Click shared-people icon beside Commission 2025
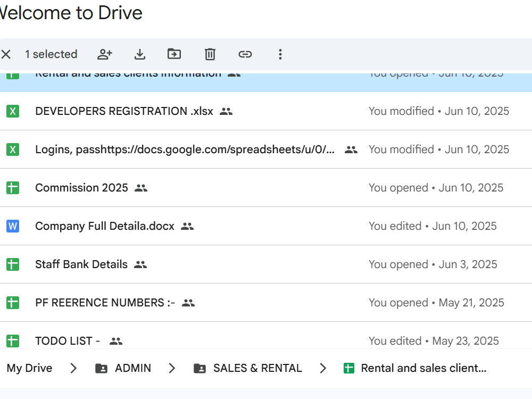 pyautogui.click(x=141, y=188)
